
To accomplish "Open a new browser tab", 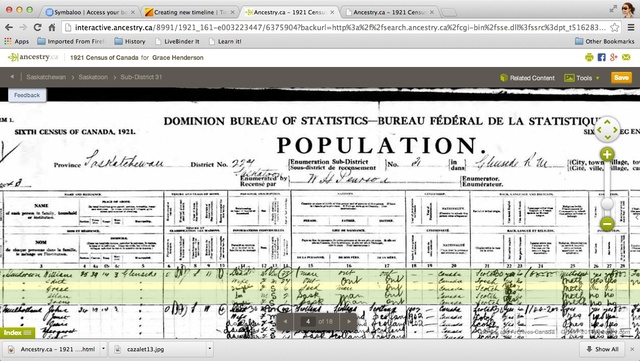I will (449, 13).
